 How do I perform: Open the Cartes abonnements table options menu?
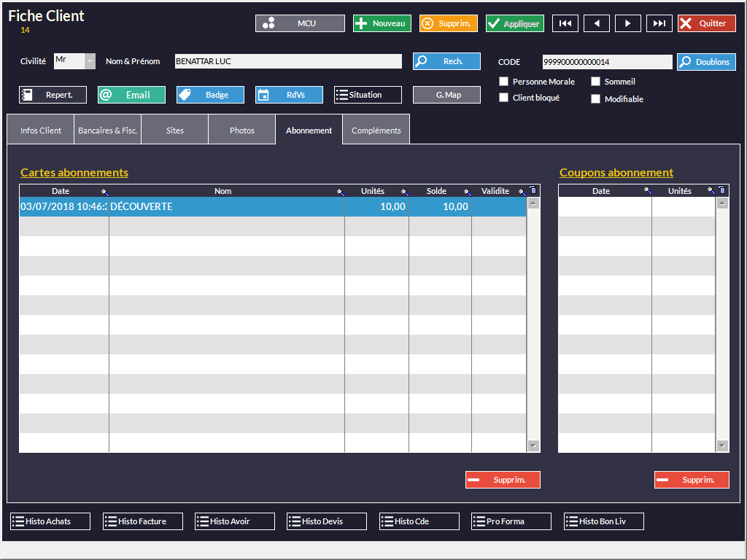(x=533, y=190)
